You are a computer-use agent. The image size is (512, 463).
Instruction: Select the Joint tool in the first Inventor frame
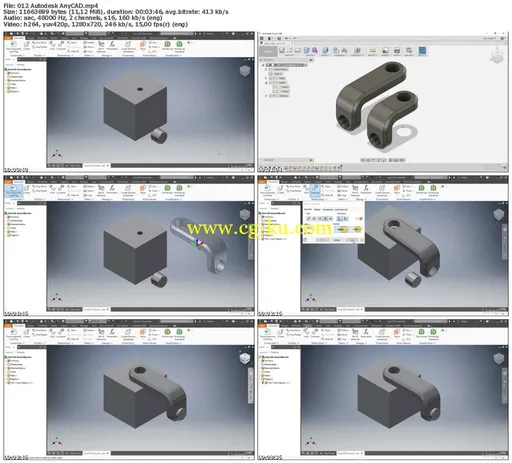tap(52, 46)
